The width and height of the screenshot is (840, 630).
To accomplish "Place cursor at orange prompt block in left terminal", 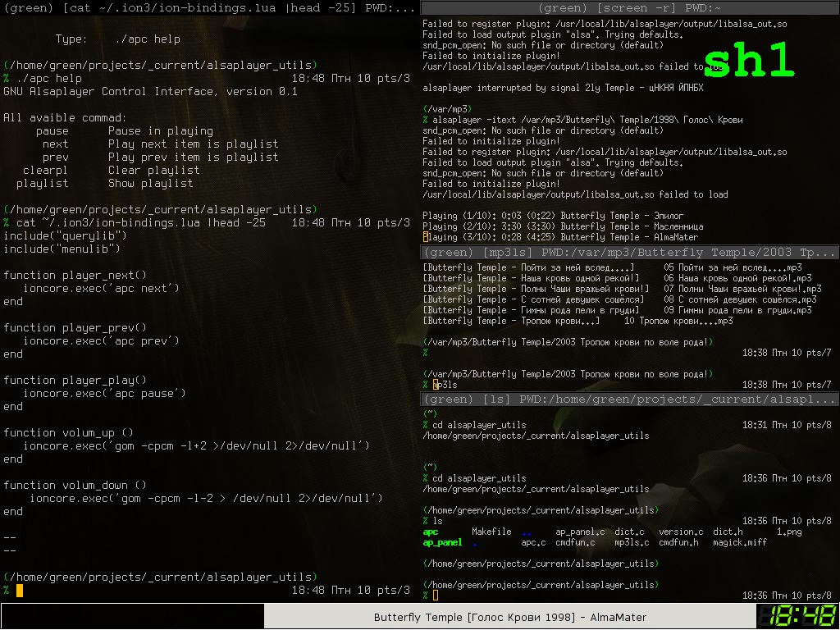I will pyautogui.click(x=20, y=591).
